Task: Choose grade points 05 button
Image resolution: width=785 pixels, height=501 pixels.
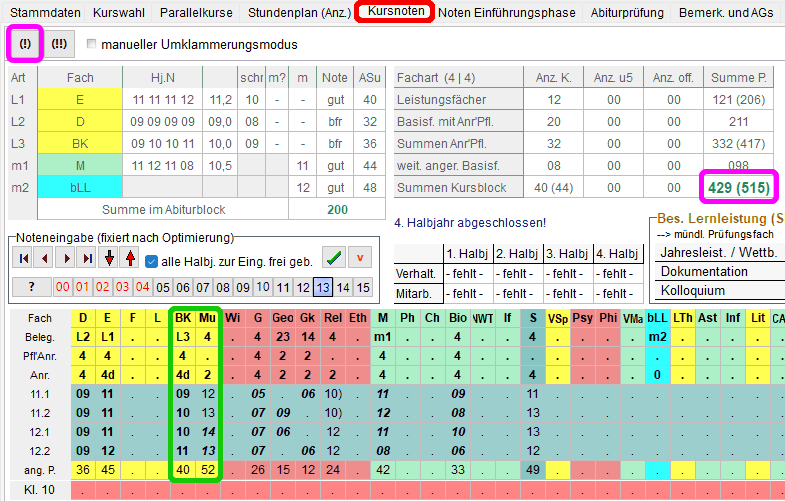Action: [163, 288]
